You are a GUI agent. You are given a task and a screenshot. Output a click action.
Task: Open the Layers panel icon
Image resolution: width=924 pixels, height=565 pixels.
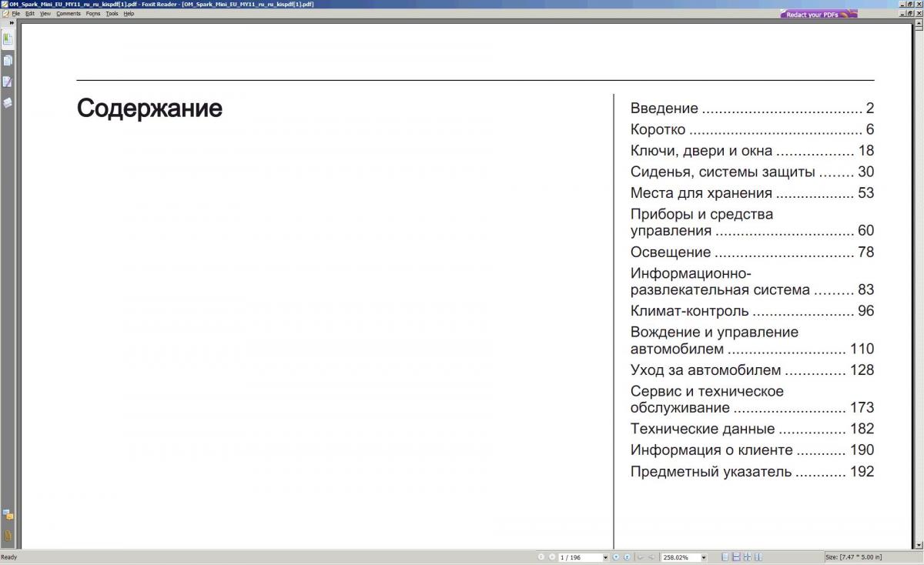(8, 102)
